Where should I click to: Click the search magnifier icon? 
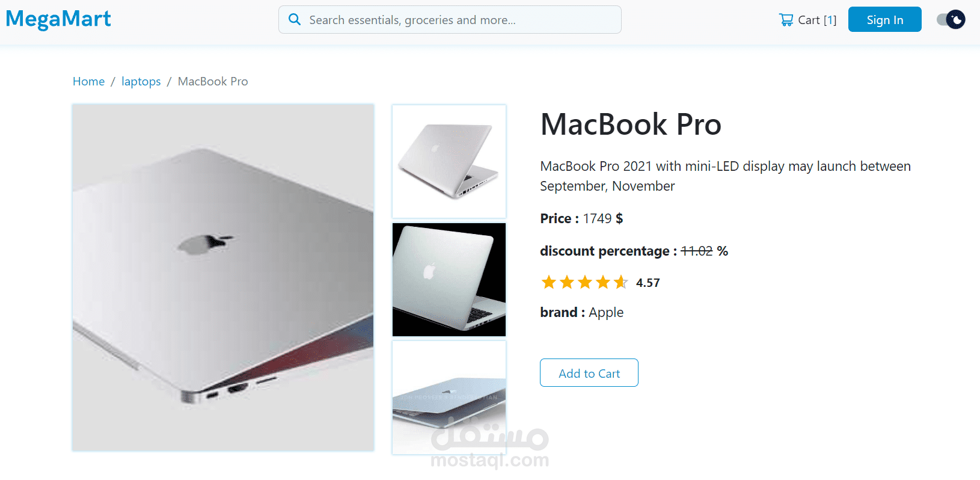click(295, 20)
